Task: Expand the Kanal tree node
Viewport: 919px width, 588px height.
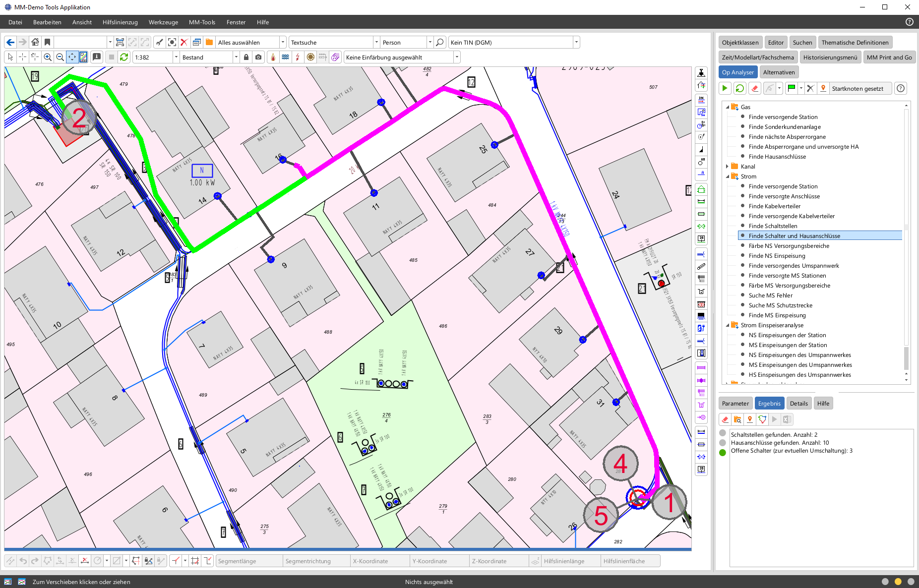Action: (728, 166)
